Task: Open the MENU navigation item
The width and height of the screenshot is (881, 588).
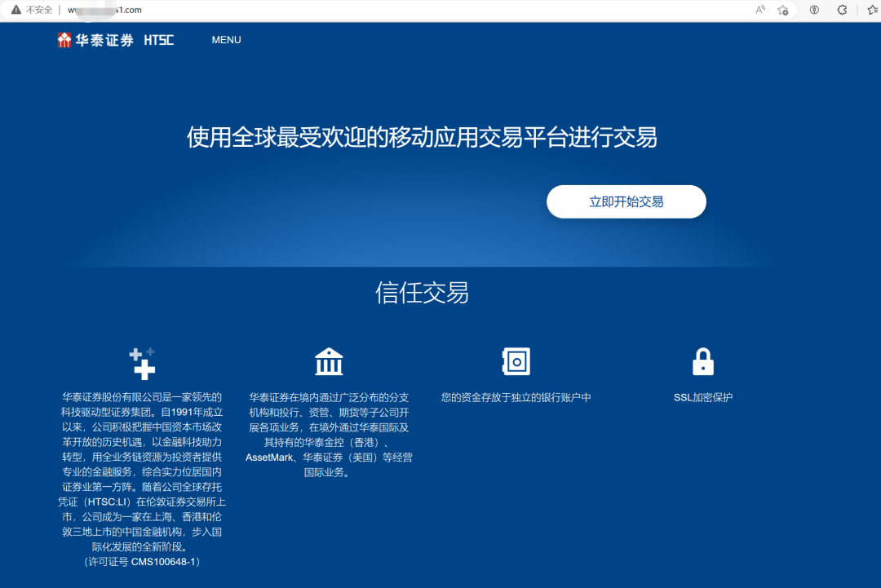Action: 226,40
